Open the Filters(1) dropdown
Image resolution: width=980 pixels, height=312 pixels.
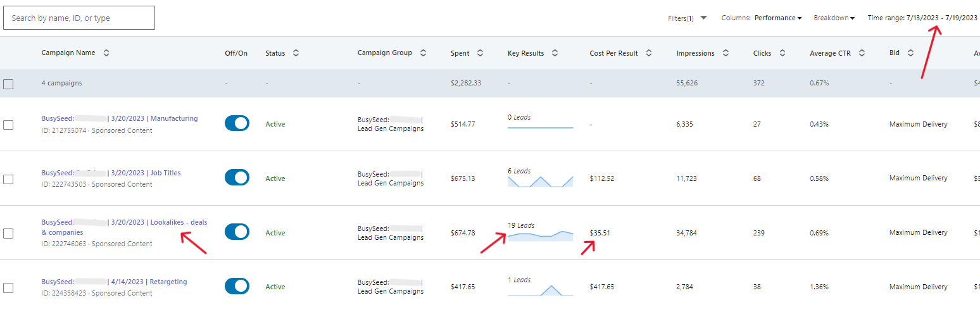(688, 18)
